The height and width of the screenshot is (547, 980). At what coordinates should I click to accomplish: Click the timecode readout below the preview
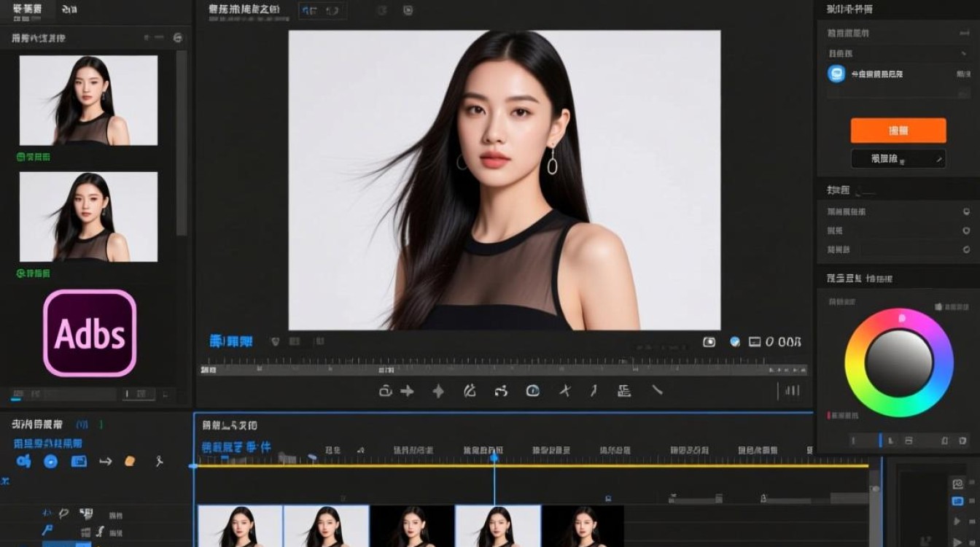(x=784, y=341)
